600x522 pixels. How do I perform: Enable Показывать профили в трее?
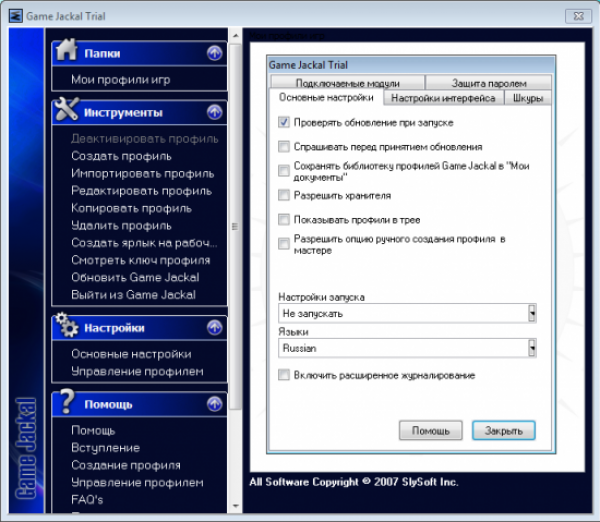point(284,220)
